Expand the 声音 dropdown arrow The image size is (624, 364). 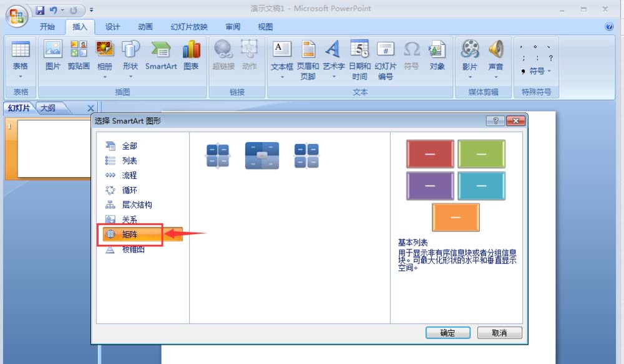pos(496,77)
